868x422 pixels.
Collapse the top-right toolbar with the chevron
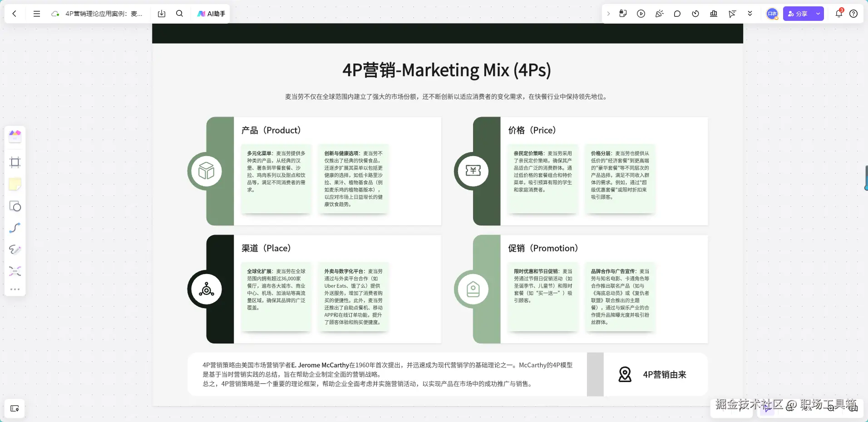click(608, 14)
